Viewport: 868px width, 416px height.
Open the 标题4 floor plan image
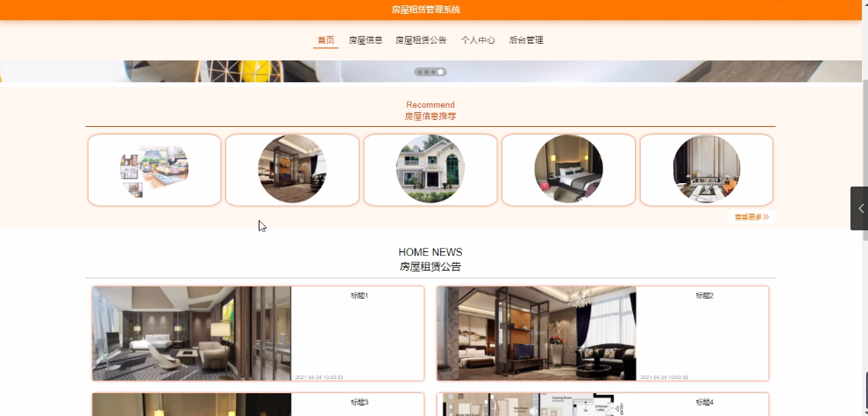537,405
